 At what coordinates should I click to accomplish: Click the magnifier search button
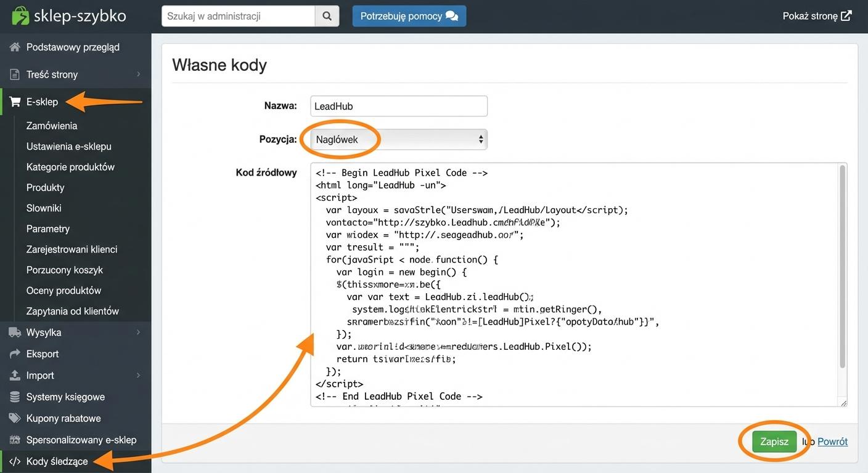coord(327,16)
